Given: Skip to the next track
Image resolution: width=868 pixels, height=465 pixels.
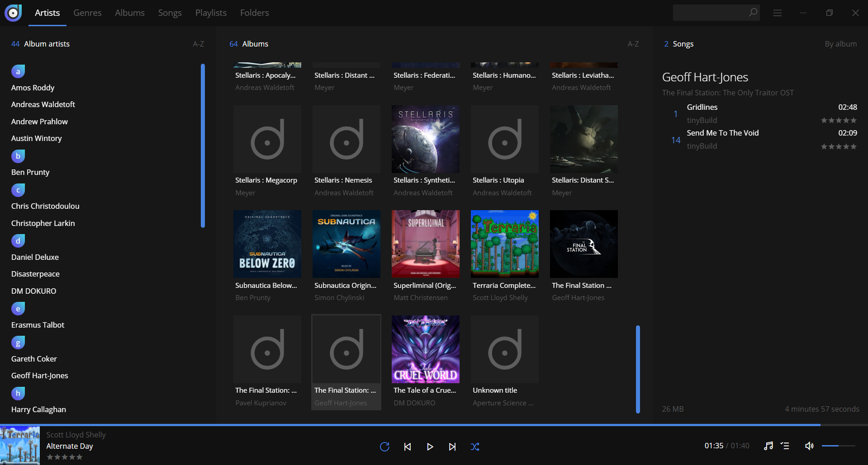Looking at the screenshot, I should 452,446.
